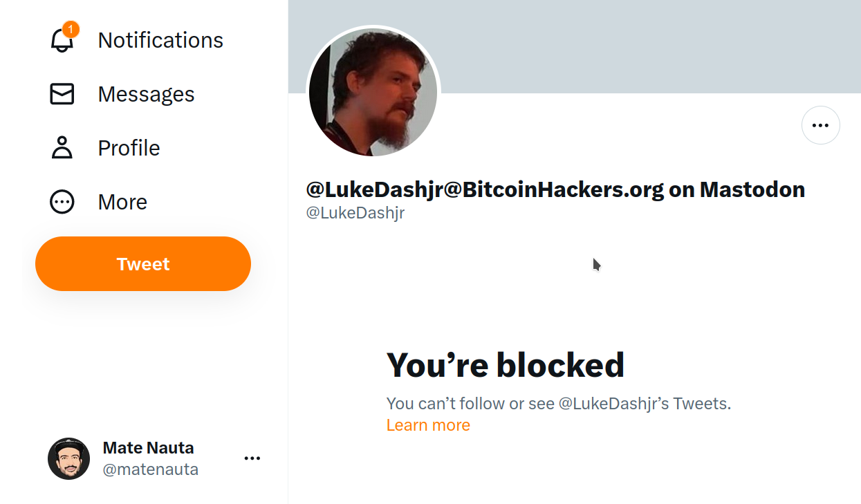861x504 pixels.
Task: Click the gray @LukeDashjr handle under name
Action: [x=355, y=213]
